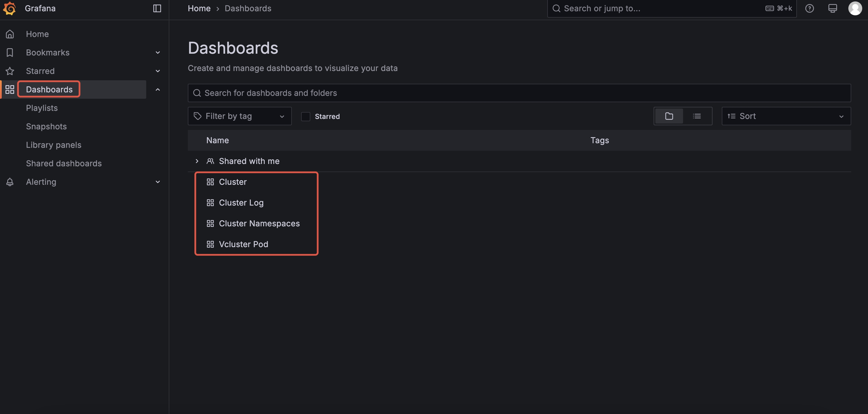Click the Home breadcrumb link
This screenshot has height=414, width=868.
(199, 8)
